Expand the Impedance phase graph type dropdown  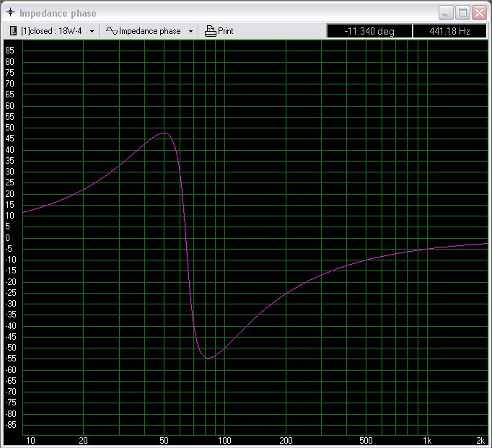point(190,31)
